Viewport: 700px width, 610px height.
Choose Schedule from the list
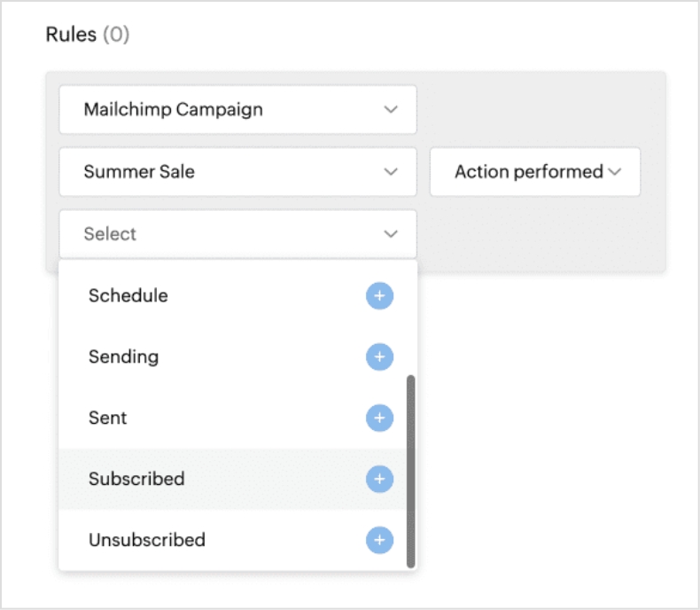(128, 296)
